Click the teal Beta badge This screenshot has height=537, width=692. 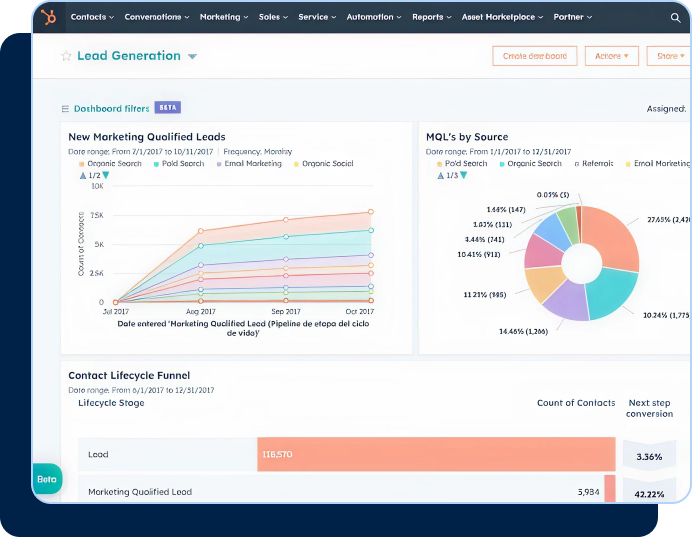[47, 479]
